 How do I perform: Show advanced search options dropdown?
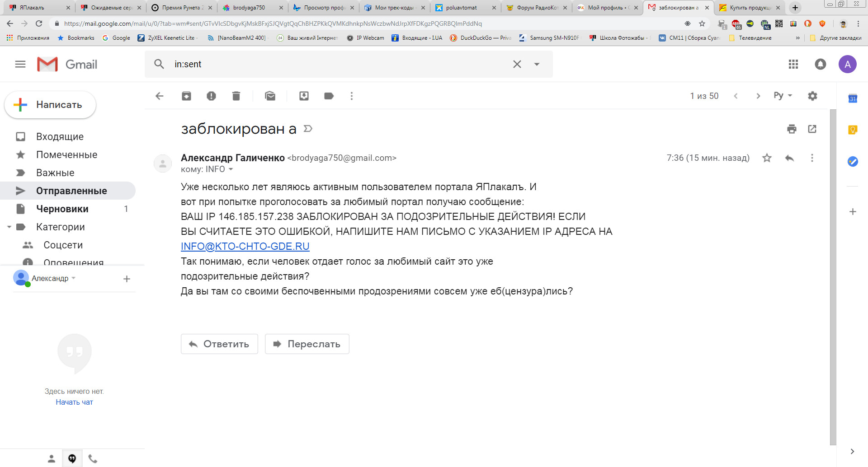pyautogui.click(x=537, y=64)
